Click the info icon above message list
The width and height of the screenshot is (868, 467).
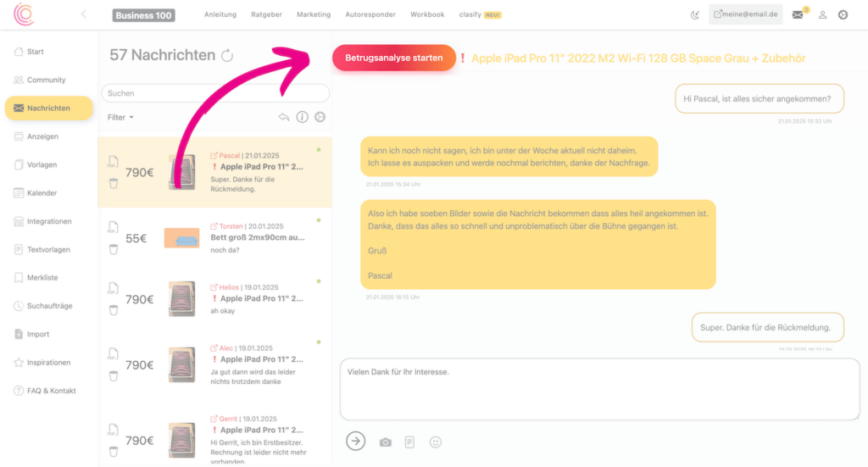(302, 117)
